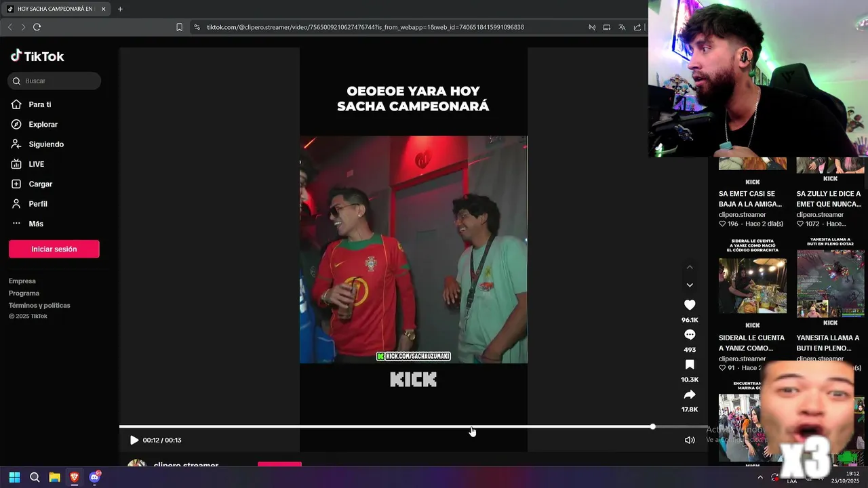The width and height of the screenshot is (868, 488).
Task: Share the video with arrow icon
Action: [x=690, y=394]
